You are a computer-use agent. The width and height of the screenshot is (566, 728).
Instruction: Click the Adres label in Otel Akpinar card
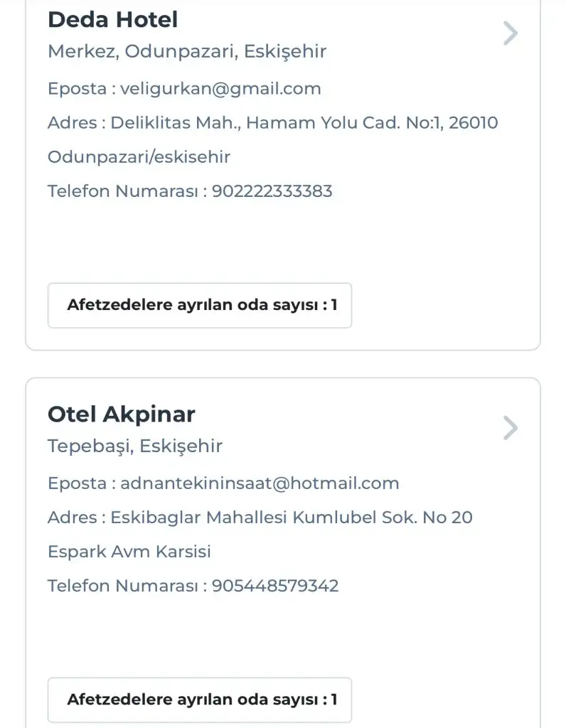72,518
